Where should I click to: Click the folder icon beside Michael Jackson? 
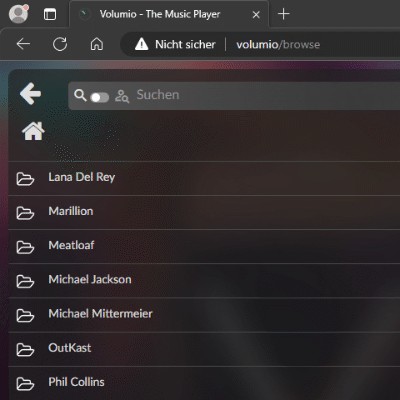tap(25, 282)
